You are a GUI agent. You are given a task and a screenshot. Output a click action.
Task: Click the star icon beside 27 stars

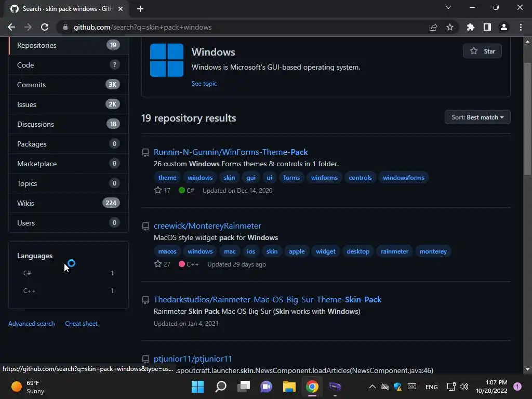click(x=158, y=263)
